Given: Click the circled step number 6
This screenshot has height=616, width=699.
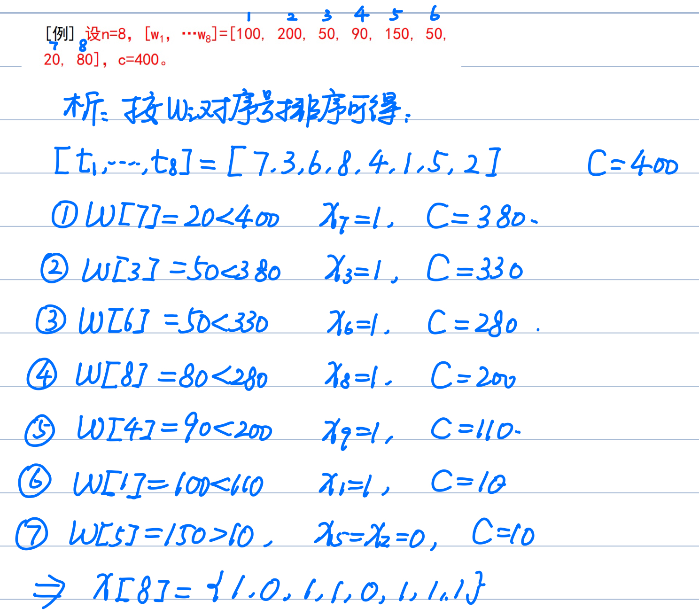Looking at the screenshot, I should tap(35, 481).
